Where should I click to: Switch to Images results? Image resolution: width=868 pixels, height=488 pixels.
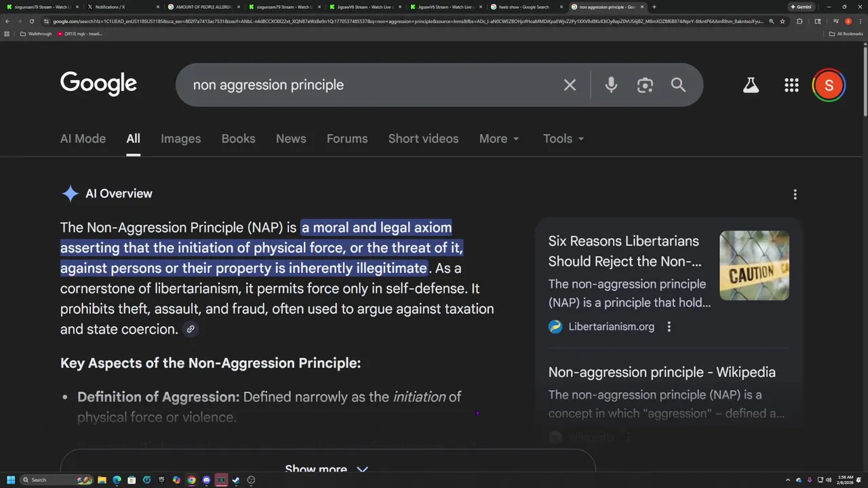tap(180, 138)
